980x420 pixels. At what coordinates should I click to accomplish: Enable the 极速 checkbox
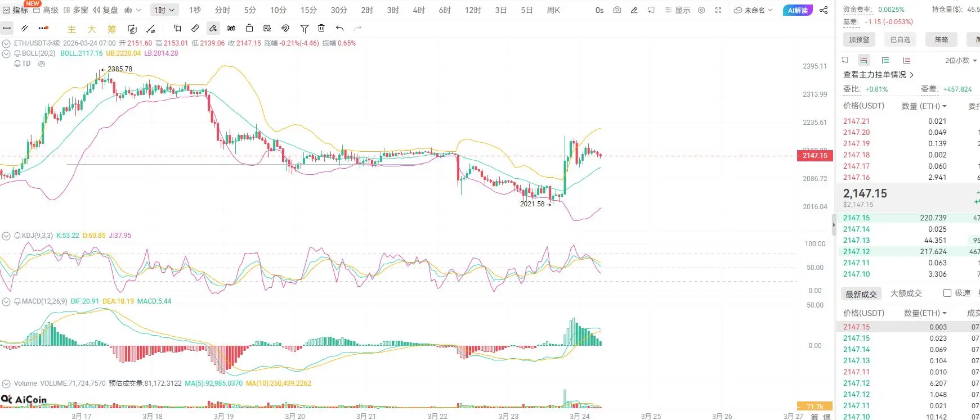947,293
